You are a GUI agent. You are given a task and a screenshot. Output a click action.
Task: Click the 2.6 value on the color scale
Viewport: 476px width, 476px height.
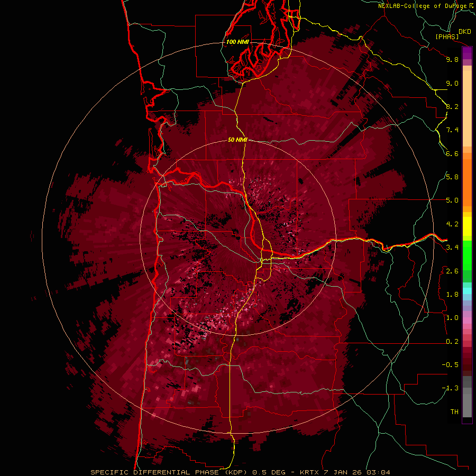click(x=452, y=271)
